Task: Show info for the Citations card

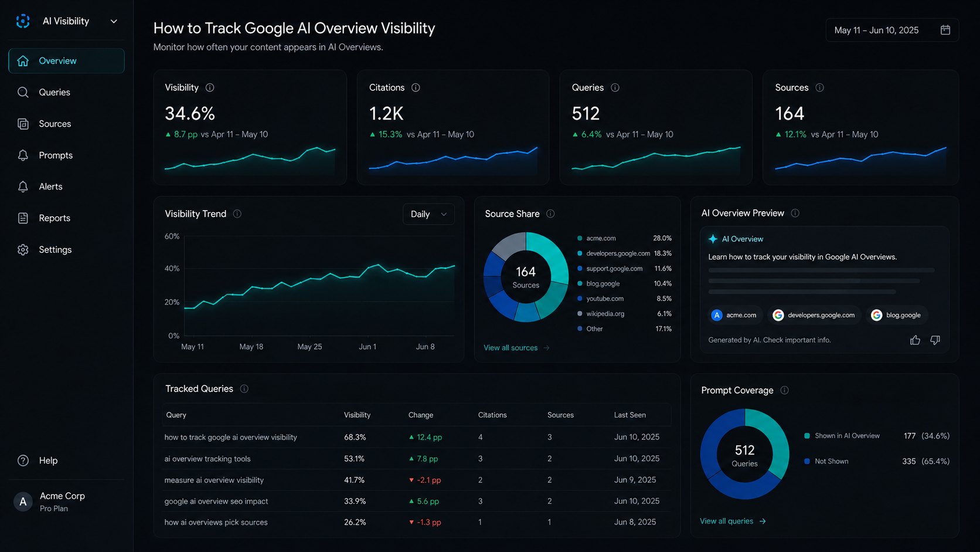Action: coord(416,87)
